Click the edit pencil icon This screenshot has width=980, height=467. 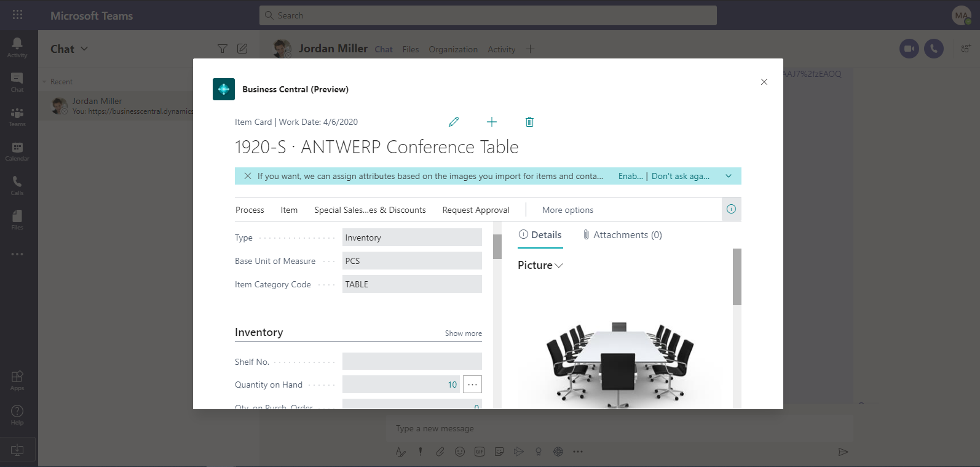point(454,122)
